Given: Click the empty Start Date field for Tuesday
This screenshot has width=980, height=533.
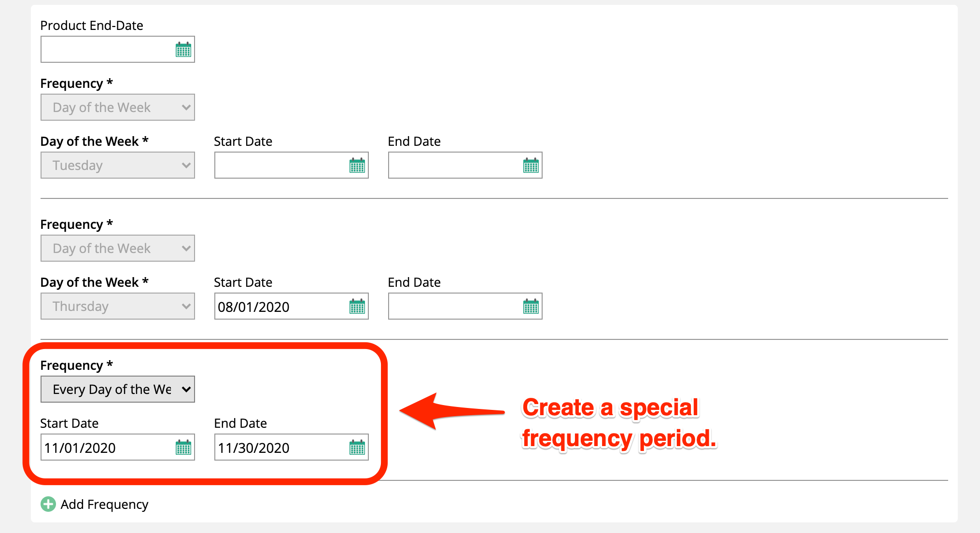Looking at the screenshot, I should 280,166.
